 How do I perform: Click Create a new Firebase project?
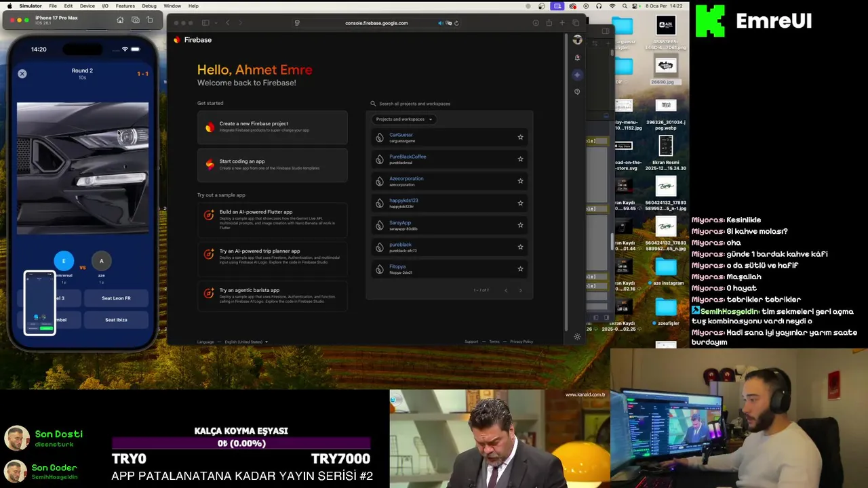pyautogui.click(x=273, y=127)
